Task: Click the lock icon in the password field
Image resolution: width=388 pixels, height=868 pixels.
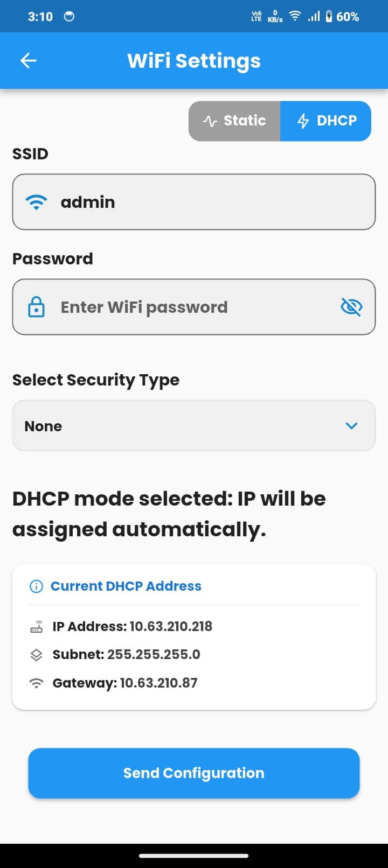Action: click(x=36, y=307)
